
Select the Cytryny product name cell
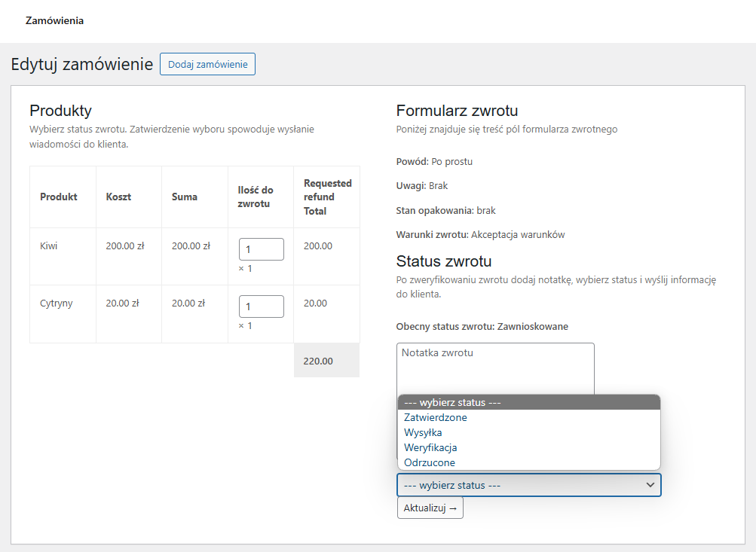point(56,303)
